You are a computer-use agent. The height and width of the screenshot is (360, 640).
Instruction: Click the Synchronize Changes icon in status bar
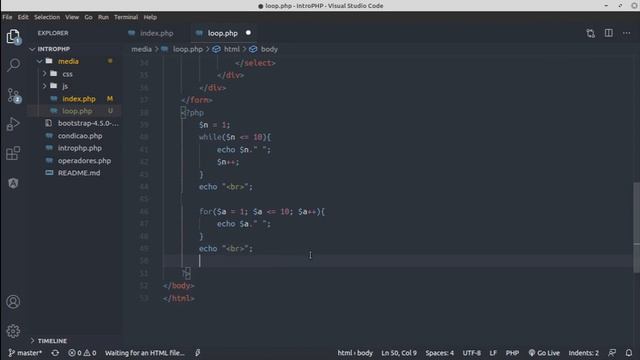[x=55, y=353]
